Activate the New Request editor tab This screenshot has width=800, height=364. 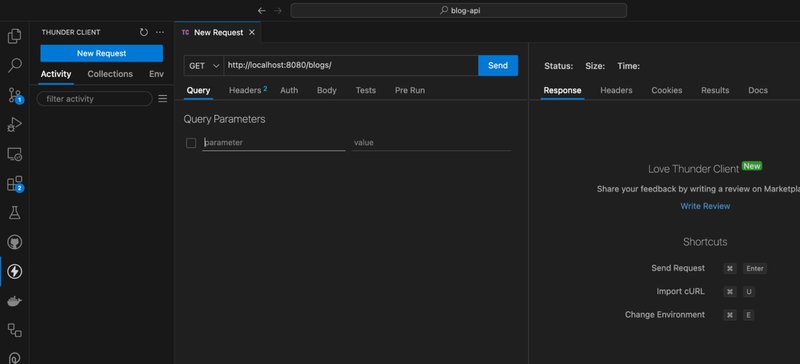pos(218,32)
